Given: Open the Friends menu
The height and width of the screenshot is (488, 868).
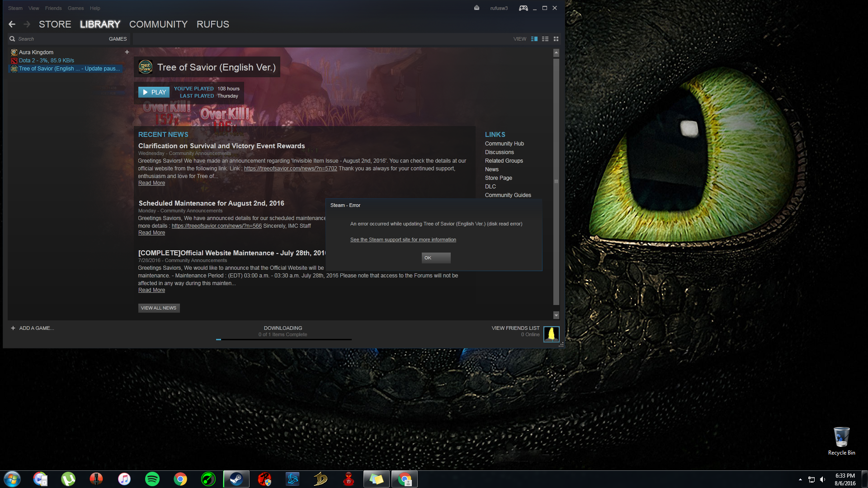Looking at the screenshot, I should 53,8.
